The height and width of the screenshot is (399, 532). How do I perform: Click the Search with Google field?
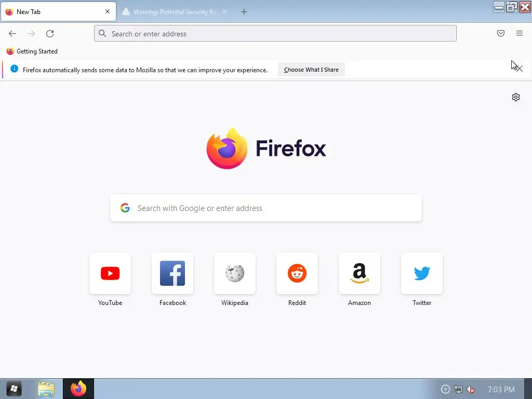point(266,208)
